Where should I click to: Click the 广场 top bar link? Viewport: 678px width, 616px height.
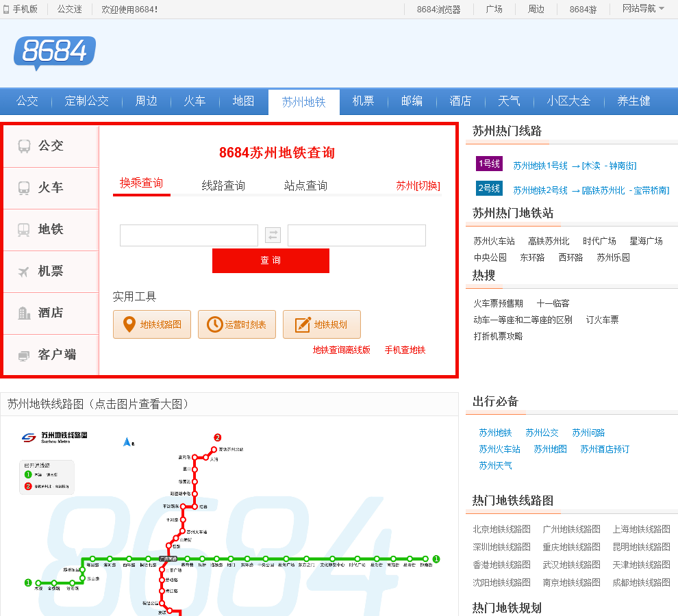click(494, 9)
